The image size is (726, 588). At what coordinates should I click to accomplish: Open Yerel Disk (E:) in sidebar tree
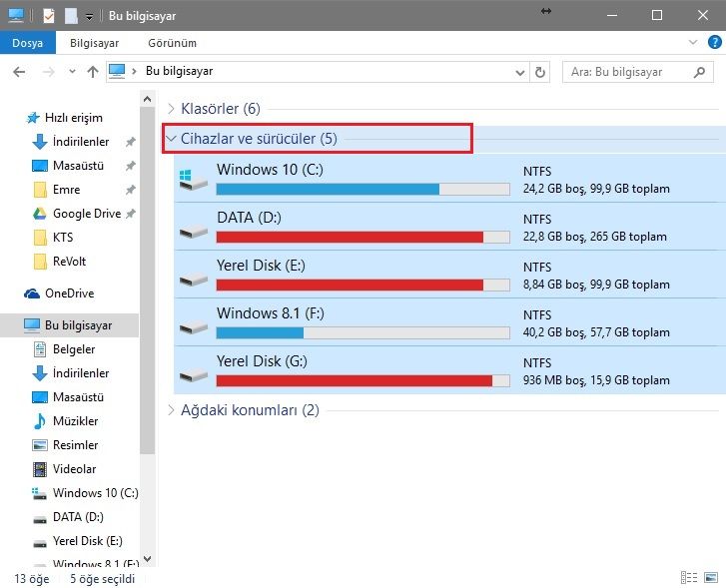tap(87, 541)
